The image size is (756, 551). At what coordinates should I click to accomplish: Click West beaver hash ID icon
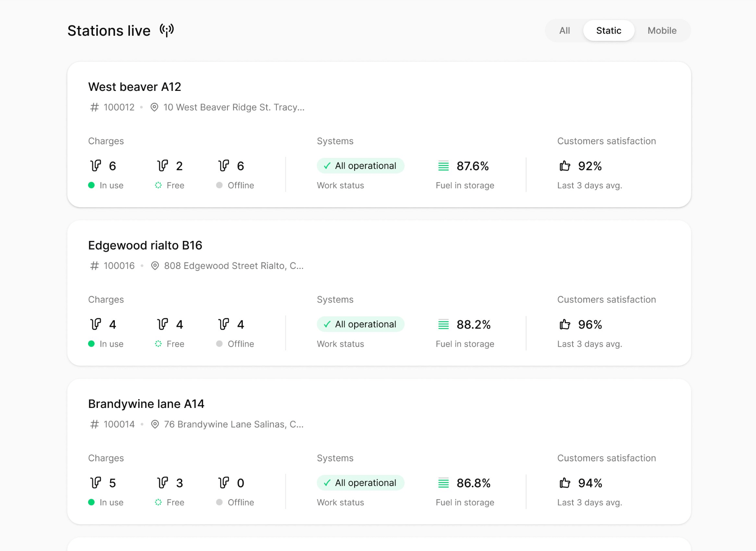click(95, 107)
